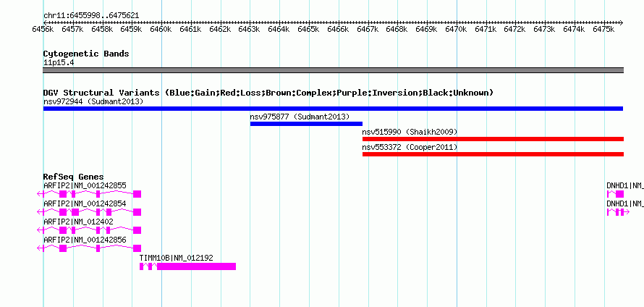Open the nsv553372 (Cooper2011) variant label
644x307 pixels.
tap(410, 147)
